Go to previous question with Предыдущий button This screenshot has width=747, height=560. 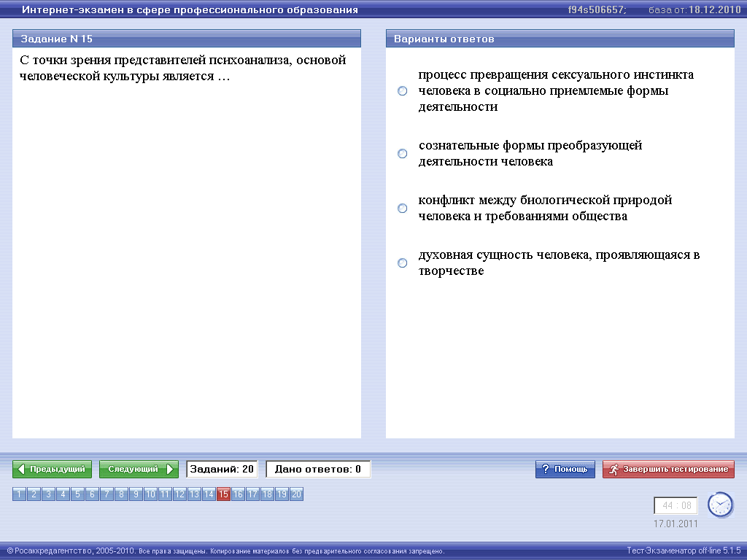[52, 469]
